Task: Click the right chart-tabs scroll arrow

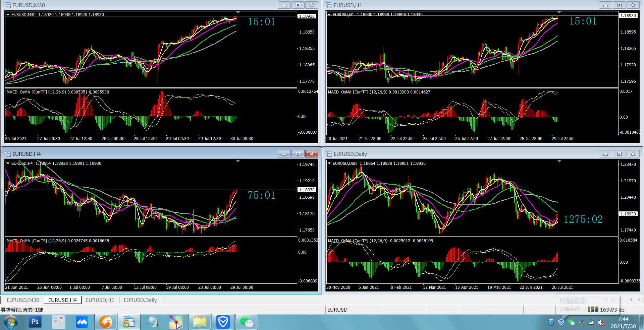Action: pos(639,300)
